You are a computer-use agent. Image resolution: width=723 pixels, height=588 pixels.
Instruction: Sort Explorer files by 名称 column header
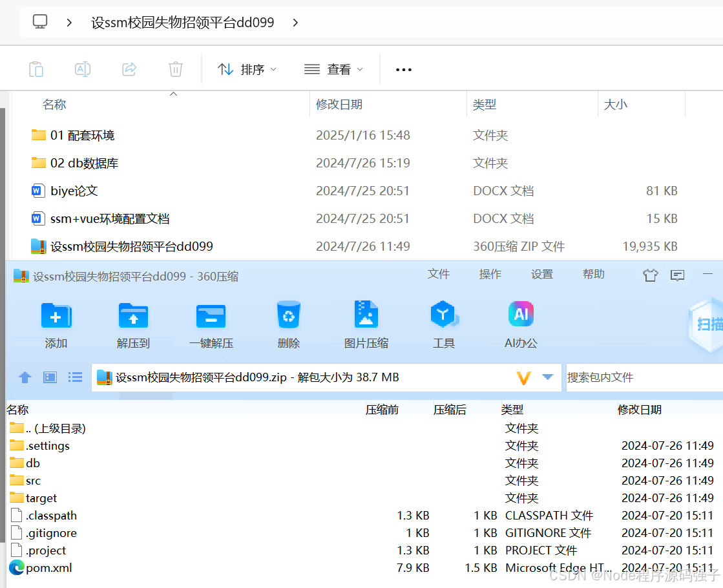point(54,105)
